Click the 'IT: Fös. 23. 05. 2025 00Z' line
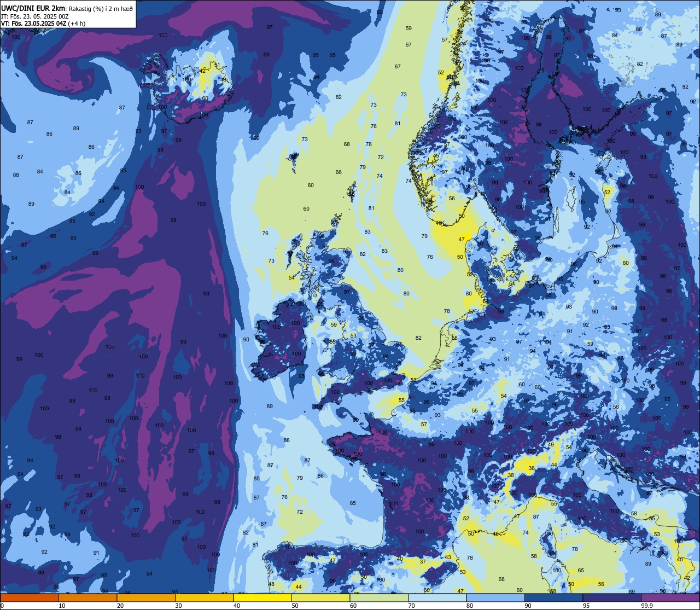The width and height of the screenshot is (700, 610). click(35, 16)
